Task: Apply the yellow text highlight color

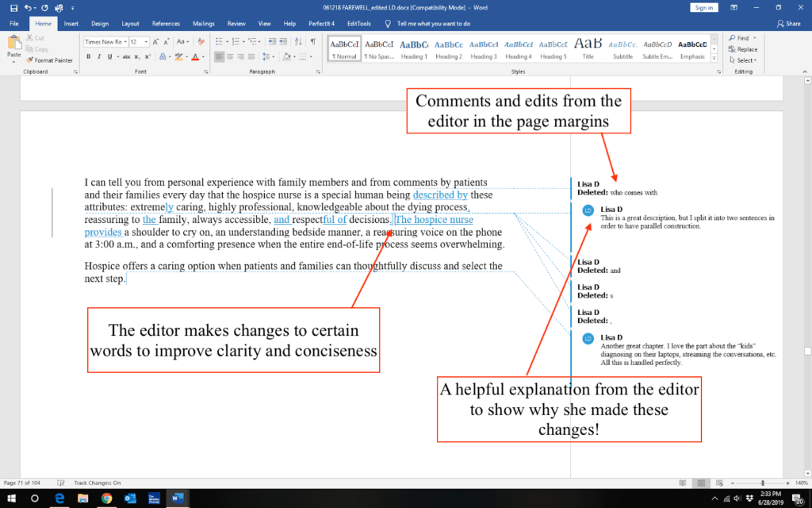Action: point(178,56)
